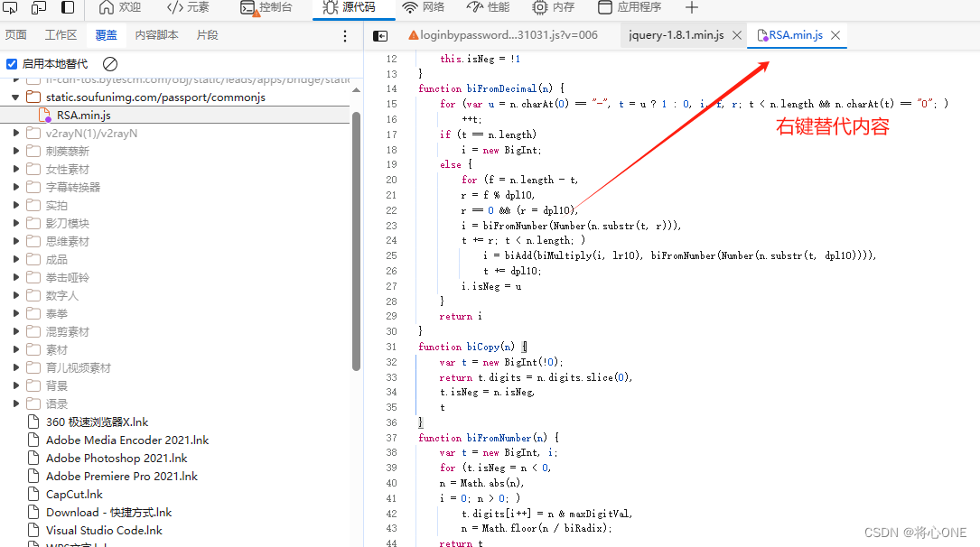This screenshot has height=547, width=980.
Task: Expand the 女性素材 folder
Action: point(16,169)
